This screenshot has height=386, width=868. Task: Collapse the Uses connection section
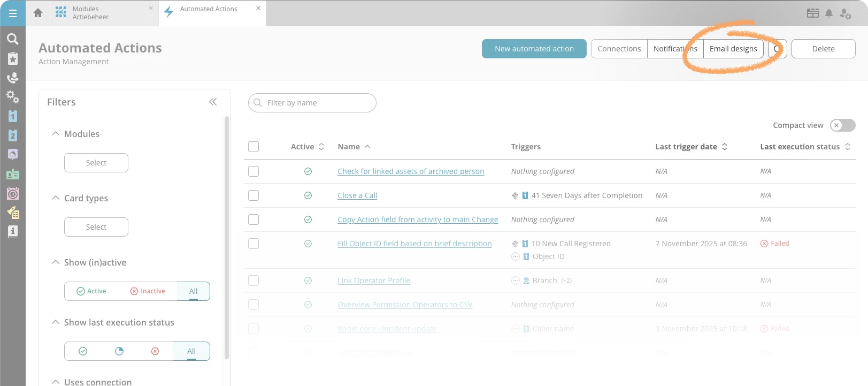pos(56,382)
